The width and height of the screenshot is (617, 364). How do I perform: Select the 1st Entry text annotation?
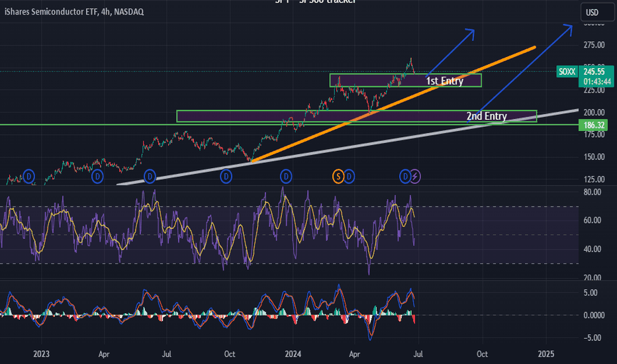pos(445,81)
